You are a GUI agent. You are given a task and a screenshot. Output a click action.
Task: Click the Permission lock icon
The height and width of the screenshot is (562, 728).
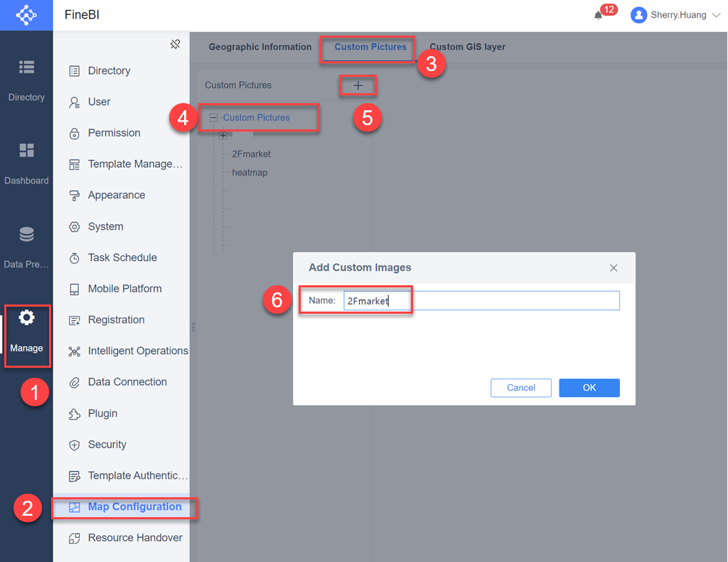tap(74, 133)
